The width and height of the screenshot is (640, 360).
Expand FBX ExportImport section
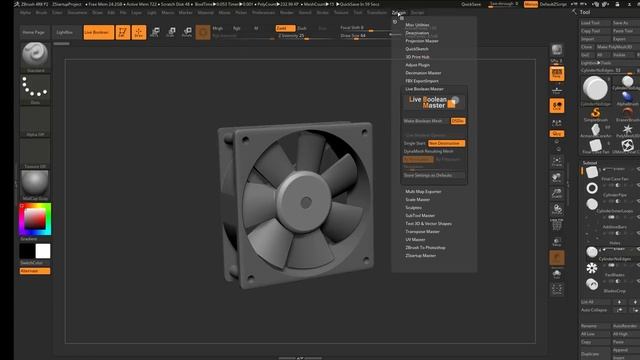(422, 81)
